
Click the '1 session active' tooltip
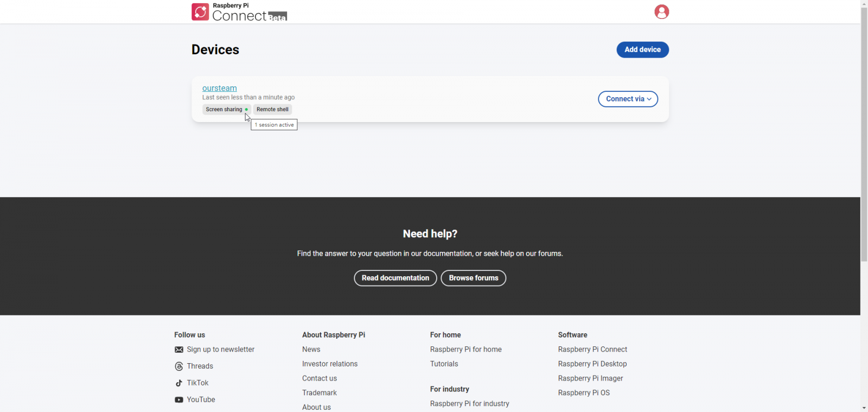coord(274,125)
